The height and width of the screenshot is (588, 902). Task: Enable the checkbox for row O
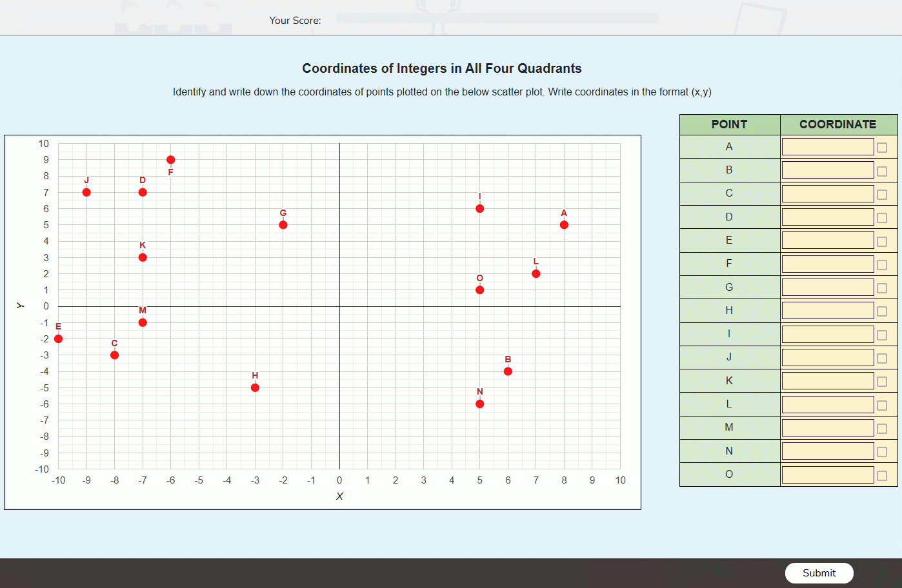coord(883,474)
